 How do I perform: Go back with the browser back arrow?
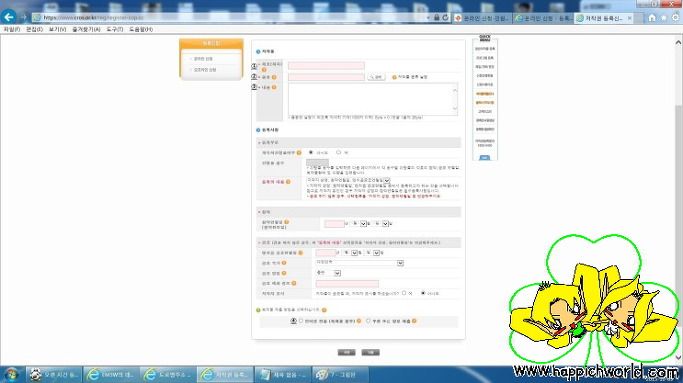click(x=8, y=17)
